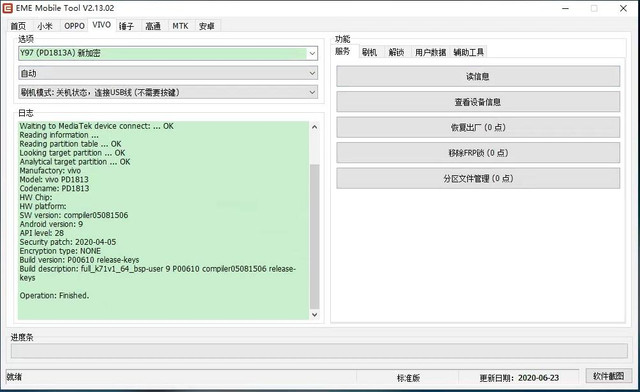The image size is (640, 392).
Task: Click the 更新日期: 2020-06-23 status text
Action: [519, 378]
